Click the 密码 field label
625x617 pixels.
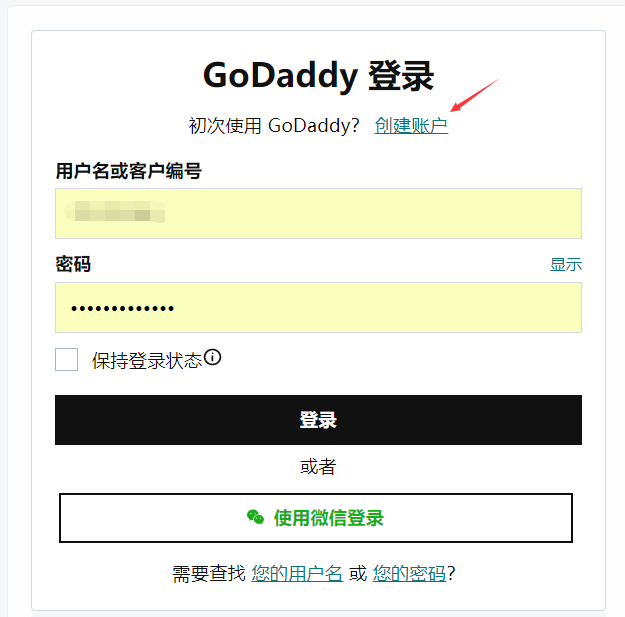pos(73,264)
